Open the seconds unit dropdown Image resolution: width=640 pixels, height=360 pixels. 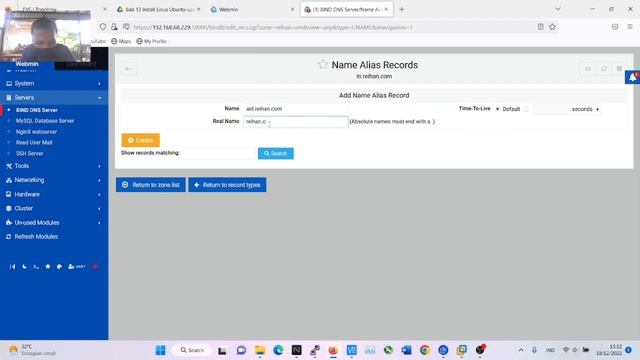(585, 109)
